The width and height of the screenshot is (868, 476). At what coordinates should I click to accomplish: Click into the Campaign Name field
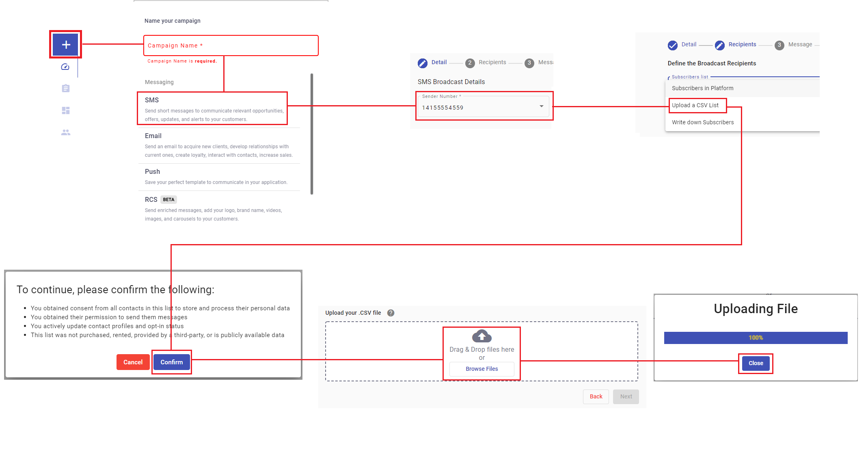tap(231, 45)
